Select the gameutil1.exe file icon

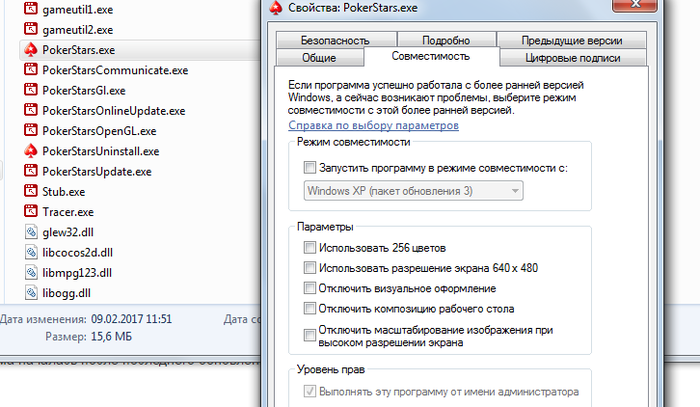pyautogui.click(x=30, y=9)
